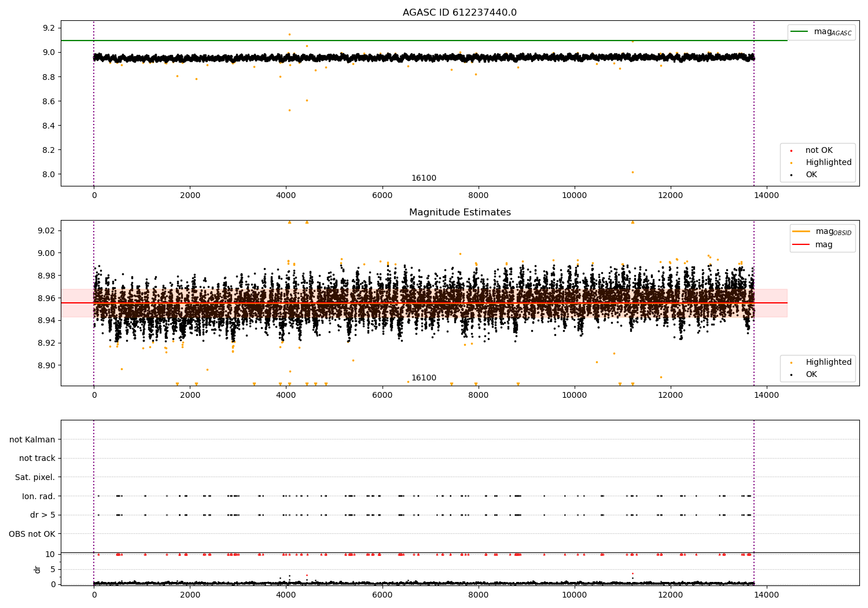Click the Magnitude Estimates title
The width and height of the screenshot is (868, 608).
tap(459, 213)
